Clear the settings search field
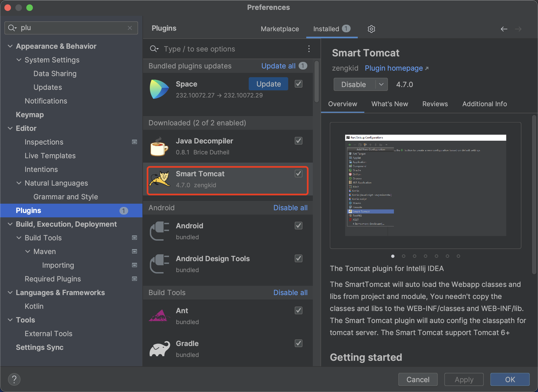The width and height of the screenshot is (538, 392). point(130,28)
